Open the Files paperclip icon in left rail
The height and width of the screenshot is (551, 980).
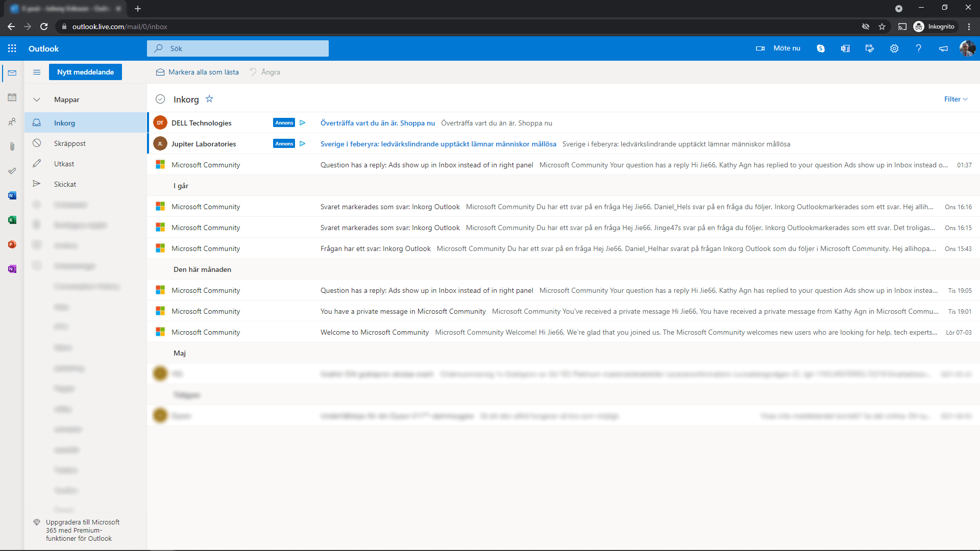click(12, 146)
